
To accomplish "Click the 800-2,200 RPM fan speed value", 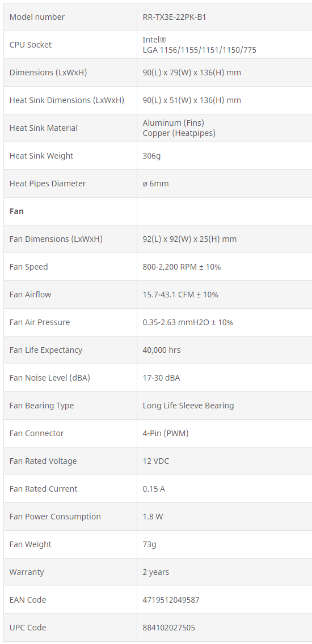I will (x=182, y=267).
